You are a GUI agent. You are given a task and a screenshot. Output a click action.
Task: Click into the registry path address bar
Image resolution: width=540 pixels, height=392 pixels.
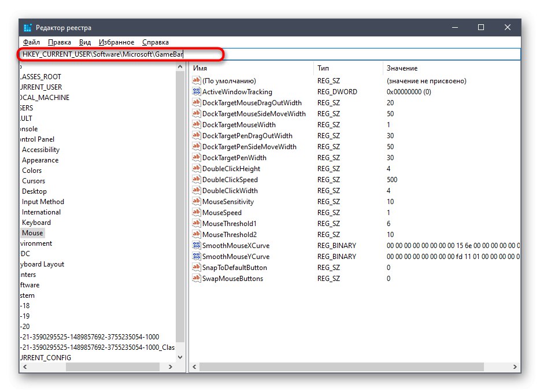[x=269, y=54]
